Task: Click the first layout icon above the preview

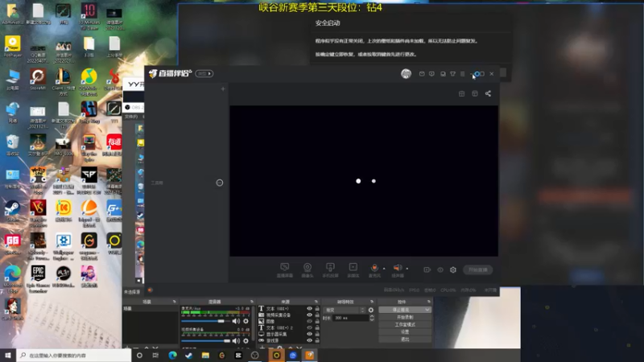Action: (x=461, y=93)
